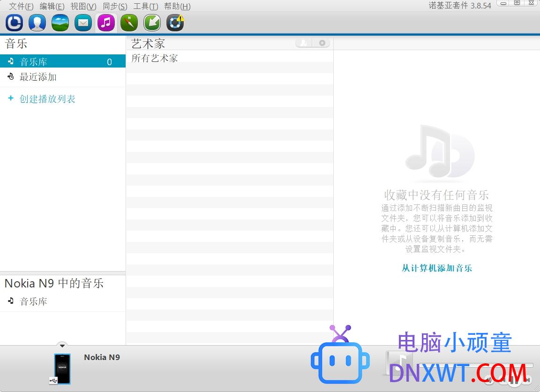The image size is (540, 392).
Task: Click the music note icon in Nokia N9 音乐库 row
Action: 11,301
